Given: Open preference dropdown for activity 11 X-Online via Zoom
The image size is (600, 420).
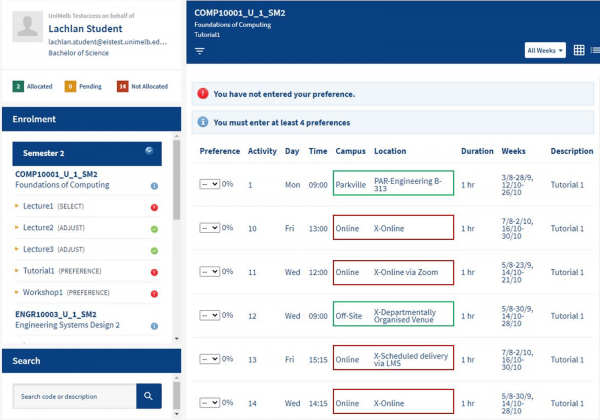Looking at the screenshot, I should pos(209,272).
